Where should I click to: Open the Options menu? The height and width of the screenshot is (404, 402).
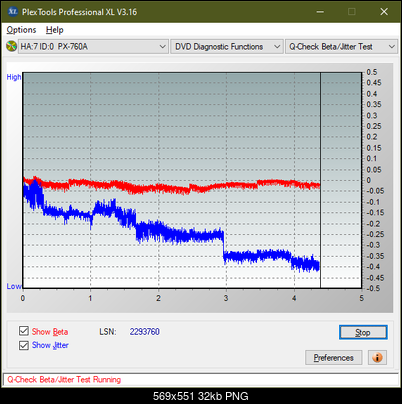(x=21, y=30)
